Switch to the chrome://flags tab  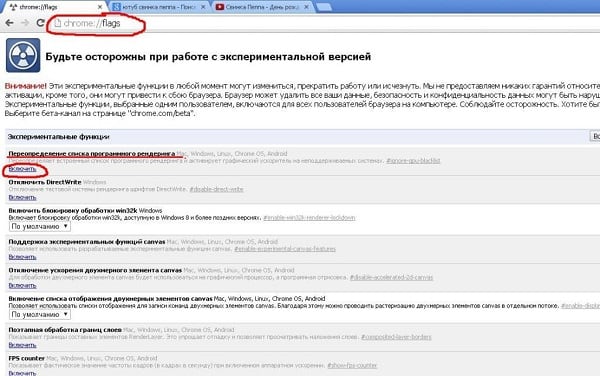coord(54,7)
